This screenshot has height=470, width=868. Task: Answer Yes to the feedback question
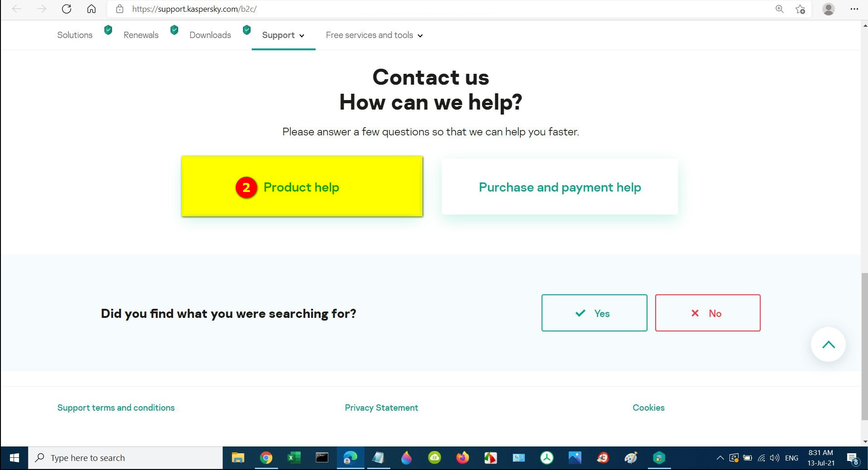pos(594,313)
